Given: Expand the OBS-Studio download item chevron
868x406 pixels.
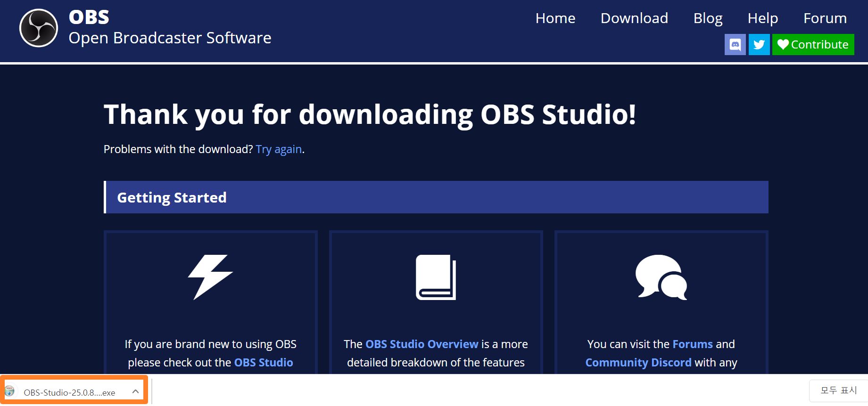Looking at the screenshot, I should 135,391.
